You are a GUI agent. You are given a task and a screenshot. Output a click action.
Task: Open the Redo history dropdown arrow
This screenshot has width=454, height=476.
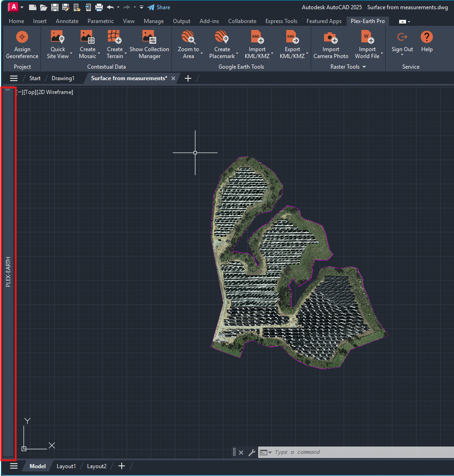click(135, 7)
